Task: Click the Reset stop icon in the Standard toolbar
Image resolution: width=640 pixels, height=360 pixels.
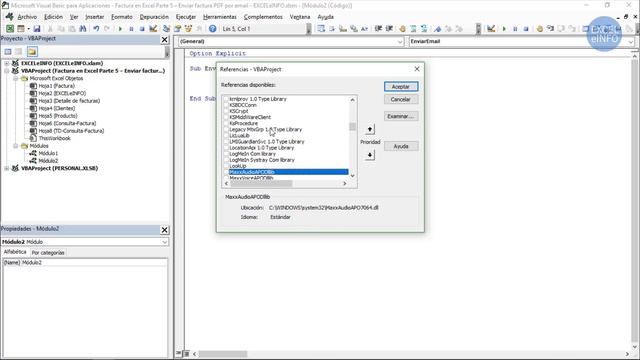Action: [142, 29]
